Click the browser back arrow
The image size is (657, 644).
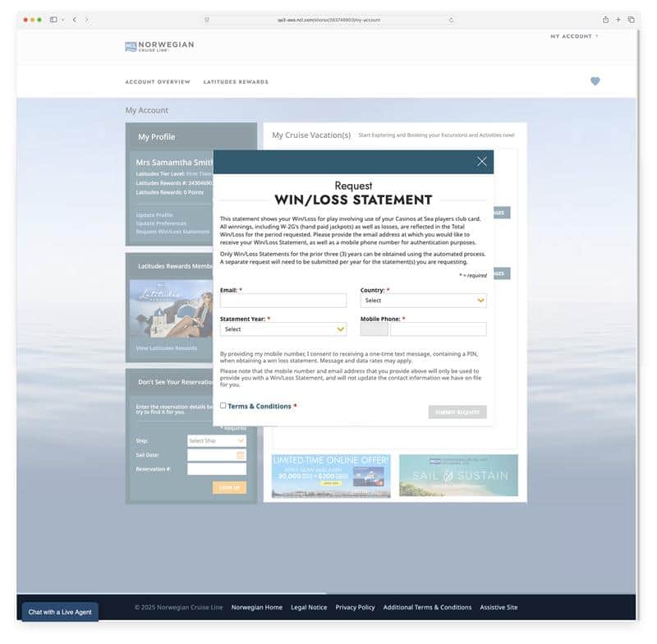coord(74,20)
